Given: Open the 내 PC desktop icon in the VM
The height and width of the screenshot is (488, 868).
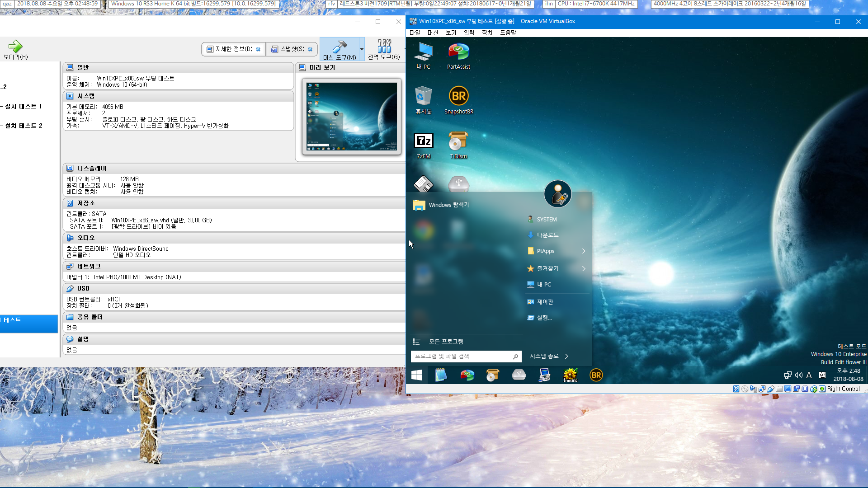Looking at the screenshot, I should [x=424, y=56].
